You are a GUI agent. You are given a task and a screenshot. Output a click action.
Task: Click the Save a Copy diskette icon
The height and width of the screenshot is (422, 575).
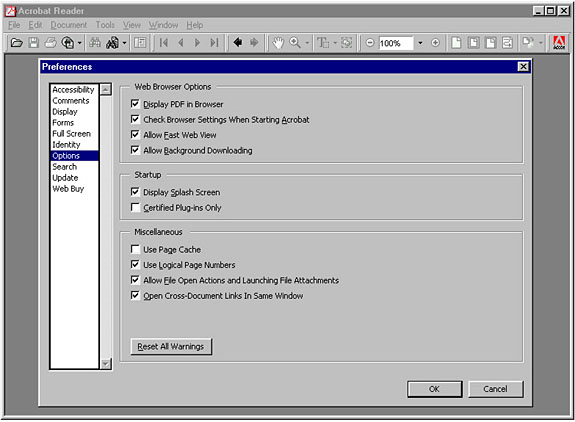(x=33, y=43)
